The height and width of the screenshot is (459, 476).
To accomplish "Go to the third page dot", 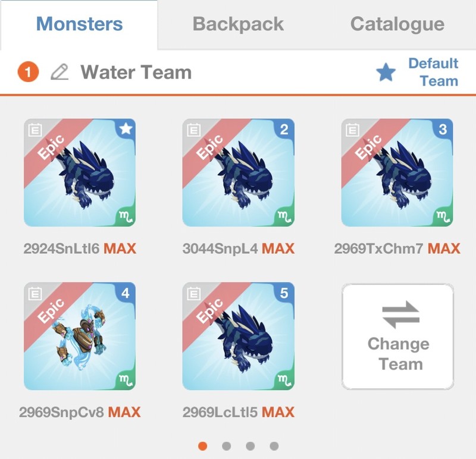I will (x=250, y=446).
